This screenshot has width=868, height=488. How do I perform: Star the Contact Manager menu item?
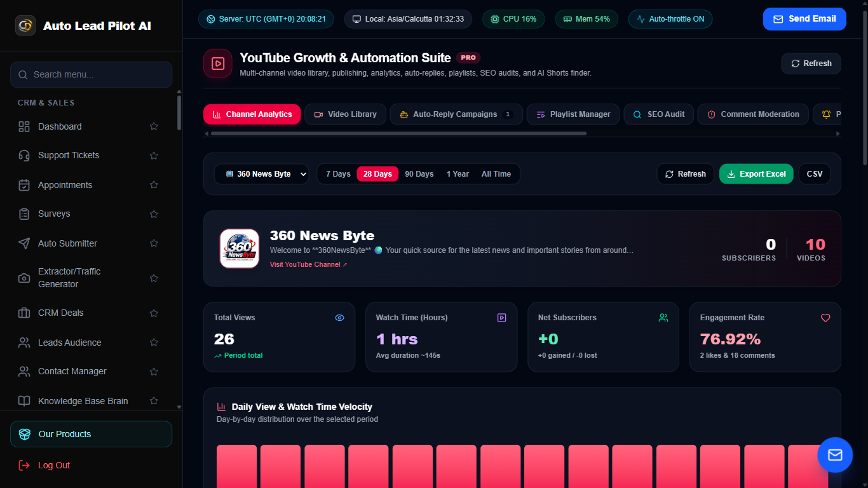154,371
